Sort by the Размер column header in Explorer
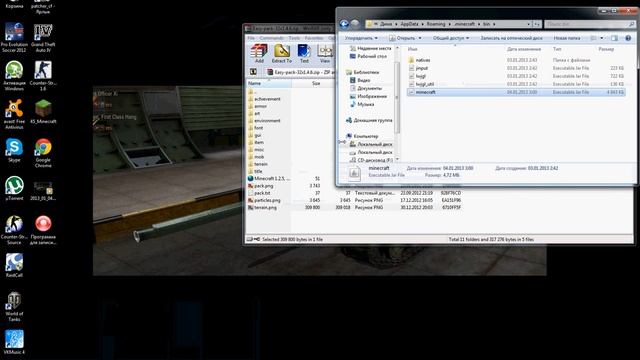Viewport: 640px width, 360px height. point(606,49)
